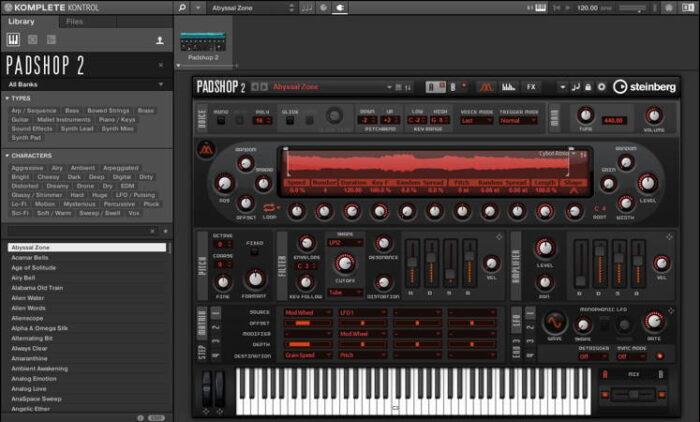
Task: Toggle the Mono voice switch
Action: tap(221, 119)
